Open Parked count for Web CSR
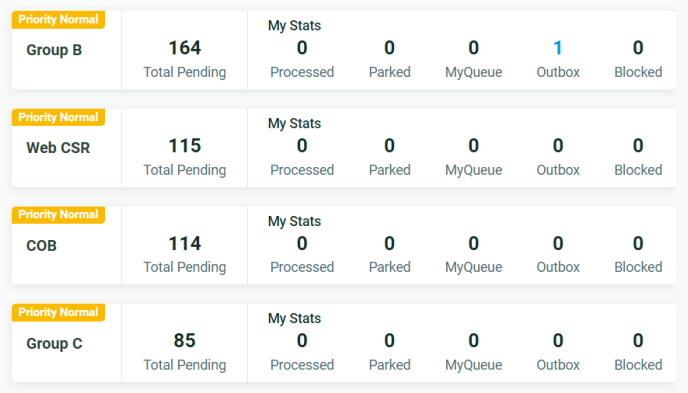This screenshot has height=393, width=688. [x=389, y=146]
